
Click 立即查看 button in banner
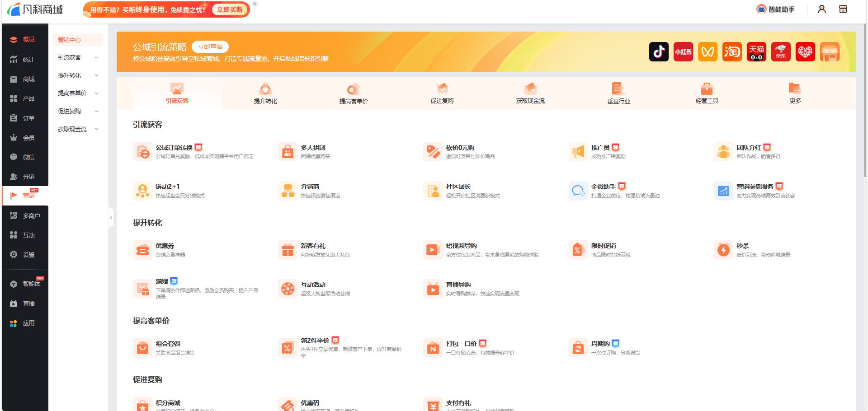click(210, 47)
